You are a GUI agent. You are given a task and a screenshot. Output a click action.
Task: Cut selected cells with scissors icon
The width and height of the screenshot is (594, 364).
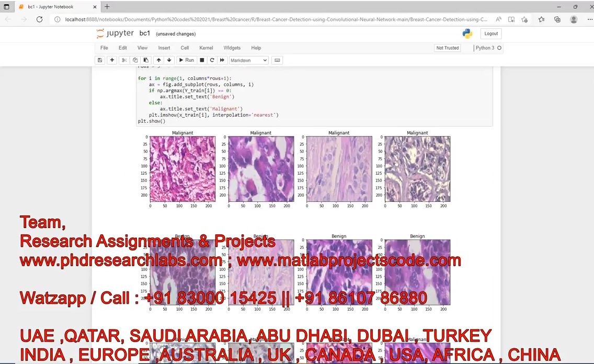coord(124,60)
